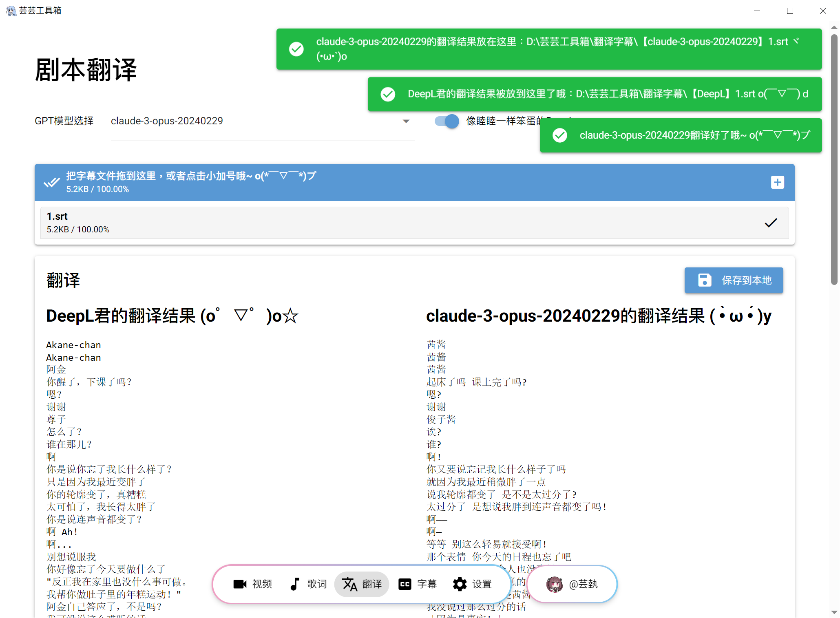
Task: Click the claude line 你又要说忘记我长什么样子了吗
Action: pos(496,469)
